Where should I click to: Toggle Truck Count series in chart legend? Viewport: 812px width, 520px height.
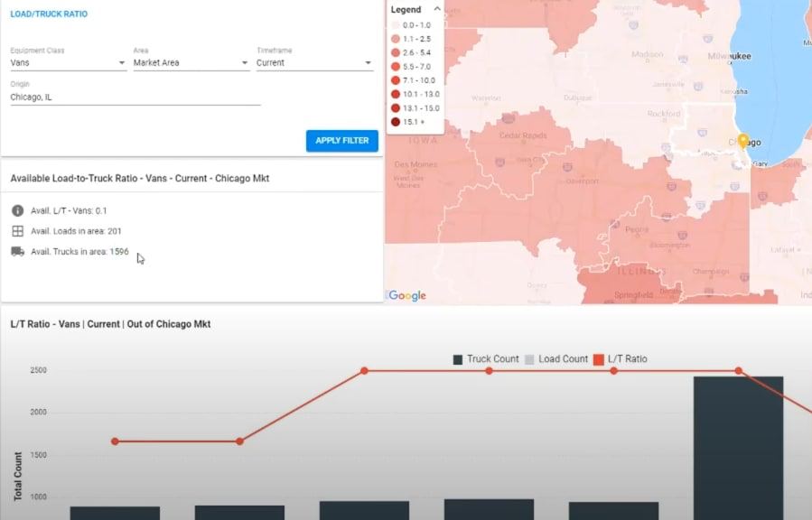pos(486,359)
